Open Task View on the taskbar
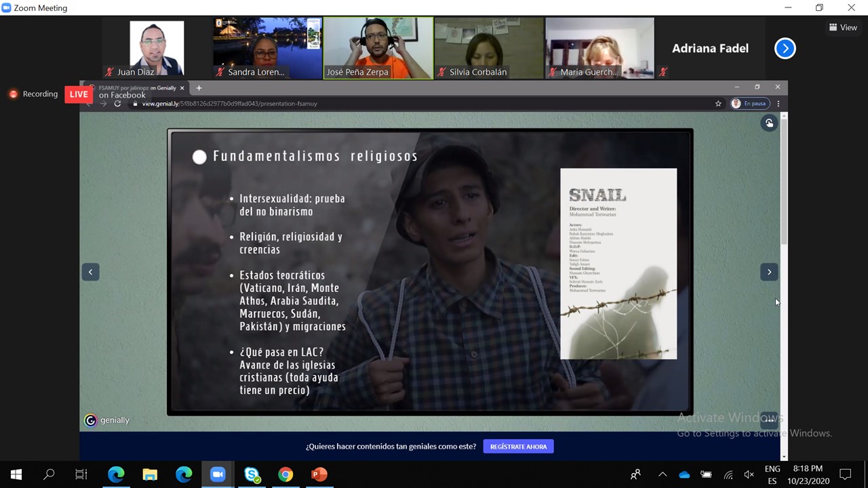 [x=81, y=474]
